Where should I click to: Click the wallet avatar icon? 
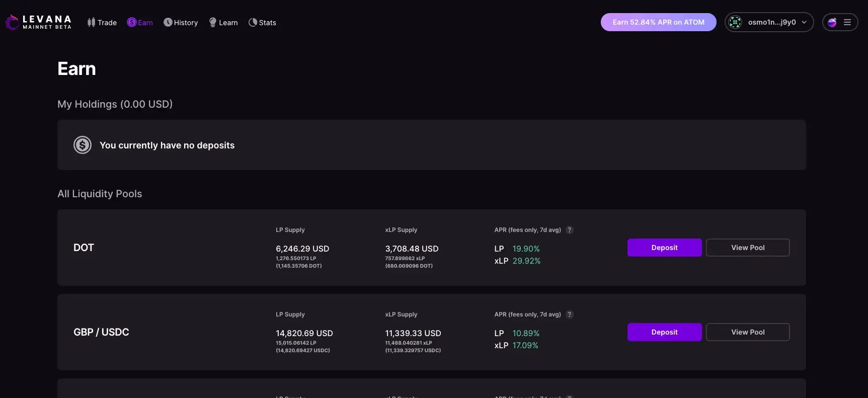click(735, 22)
